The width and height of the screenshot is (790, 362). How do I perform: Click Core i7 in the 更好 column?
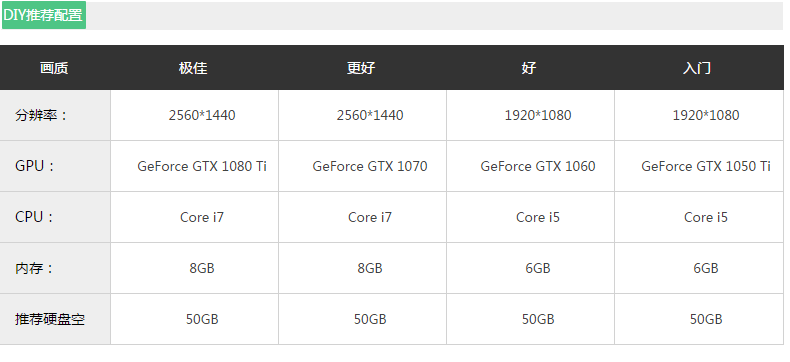(370, 217)
